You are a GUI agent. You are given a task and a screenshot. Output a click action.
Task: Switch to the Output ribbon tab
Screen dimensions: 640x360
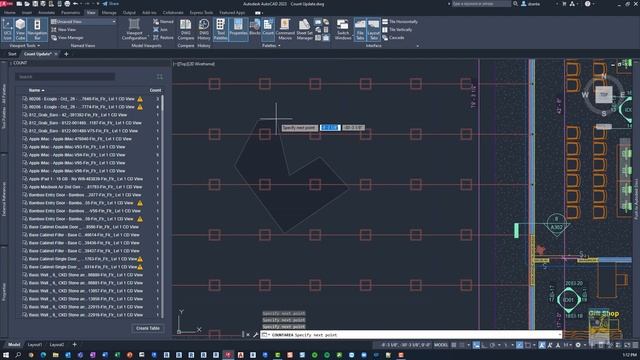pos(129,13)
